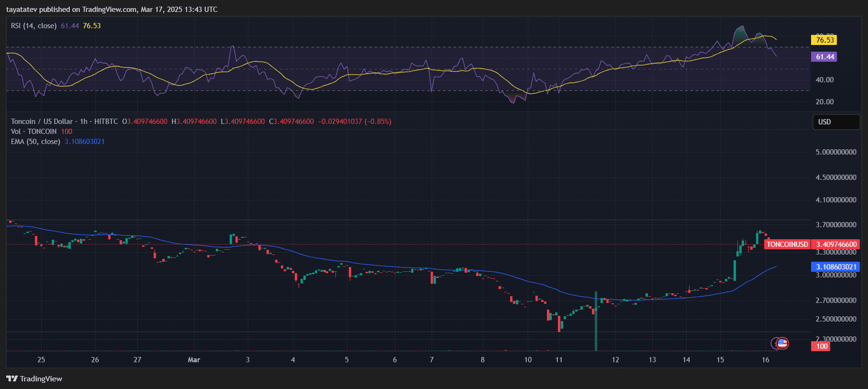Click the 13 date label on time axis
Screen dimensions: 868x389
[652, 360]
